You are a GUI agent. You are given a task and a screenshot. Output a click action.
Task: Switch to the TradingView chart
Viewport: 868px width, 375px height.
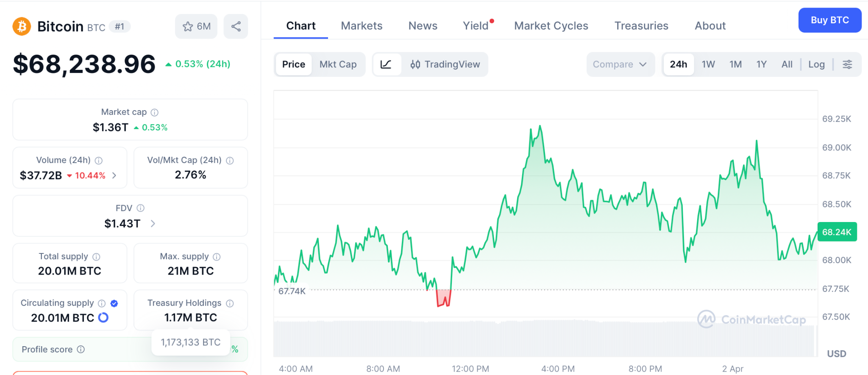[x=445, y=64]
